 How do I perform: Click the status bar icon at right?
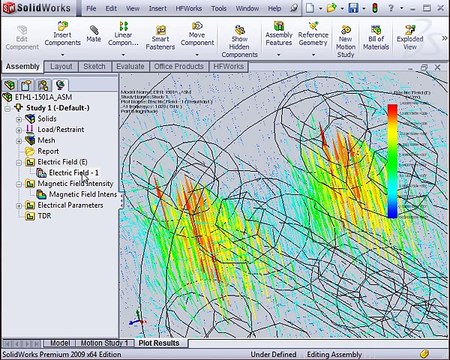(x=424, y=354)
